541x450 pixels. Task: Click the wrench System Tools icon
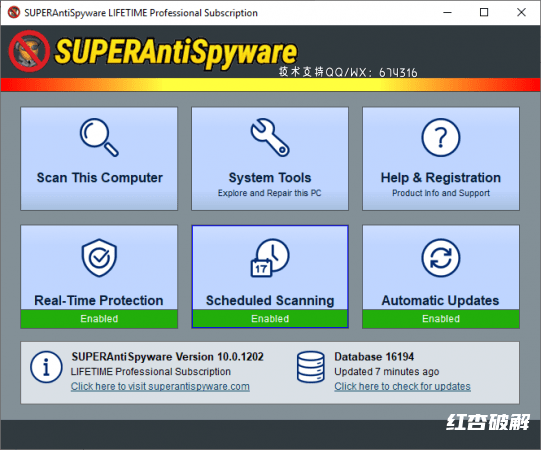click(270, 138)
